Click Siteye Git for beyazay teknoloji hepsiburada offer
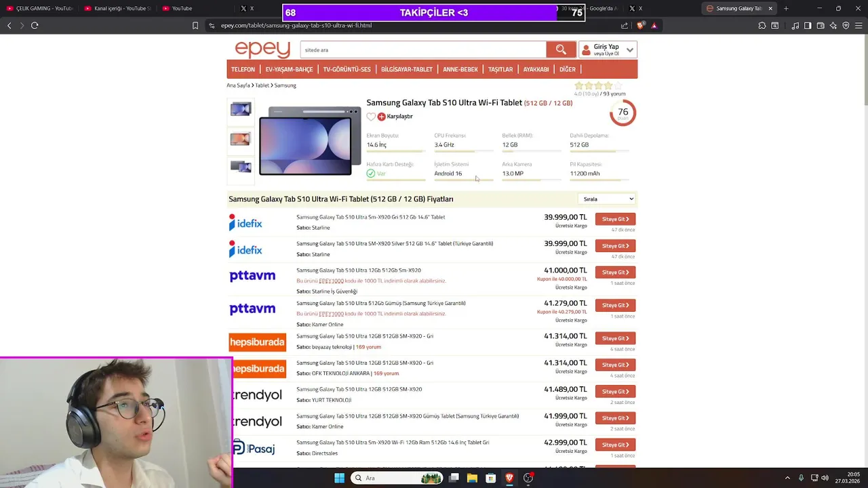Image resolution: width=868 pixels, height=488 pixels. [x=615, y=338]
